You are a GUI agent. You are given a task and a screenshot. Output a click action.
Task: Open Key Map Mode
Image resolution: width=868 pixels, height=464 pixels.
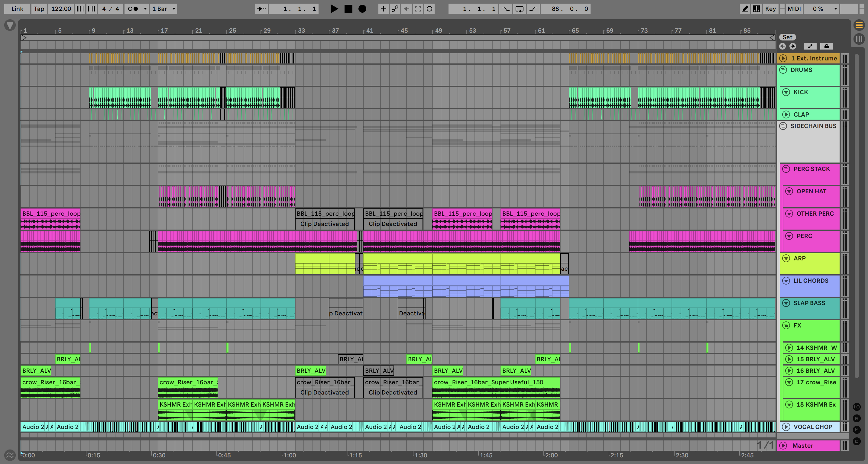click(x=770, y=9)
